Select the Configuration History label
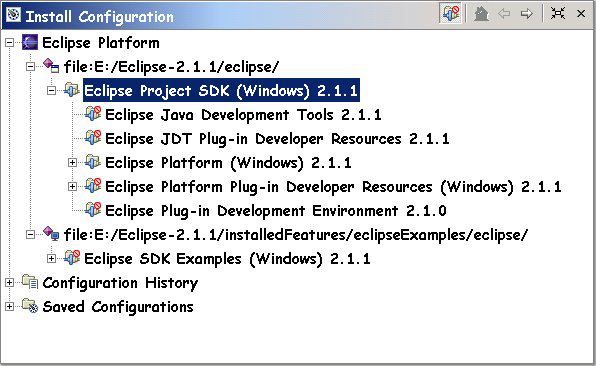The width and height of the screenshot is (596, 366). click(120, 283)
